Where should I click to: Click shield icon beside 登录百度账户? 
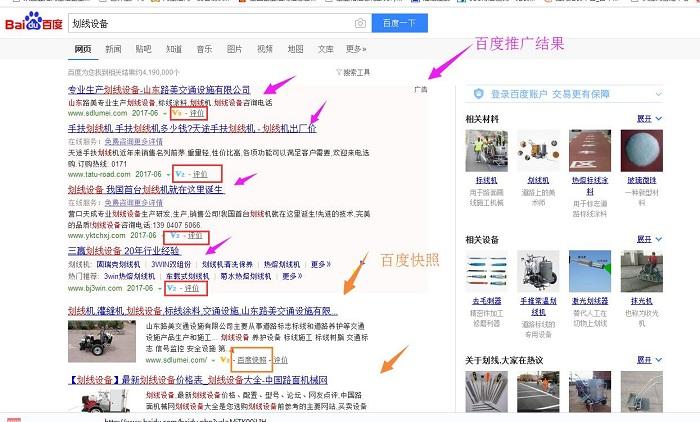click(479, 94)
